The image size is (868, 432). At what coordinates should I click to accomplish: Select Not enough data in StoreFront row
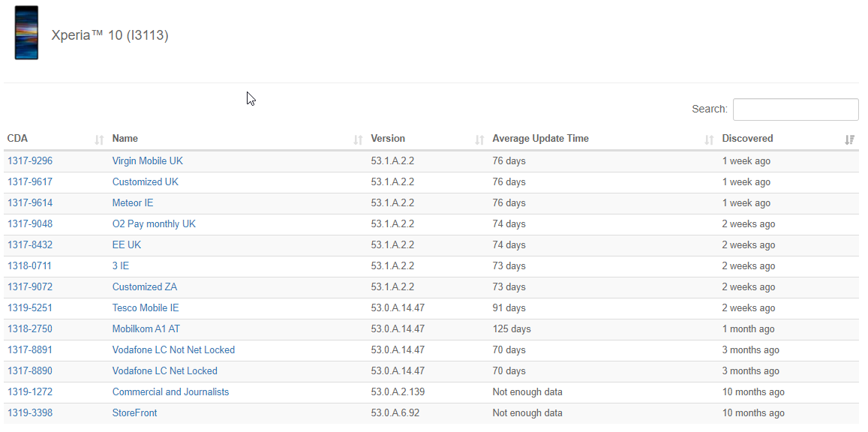[527, 413]
